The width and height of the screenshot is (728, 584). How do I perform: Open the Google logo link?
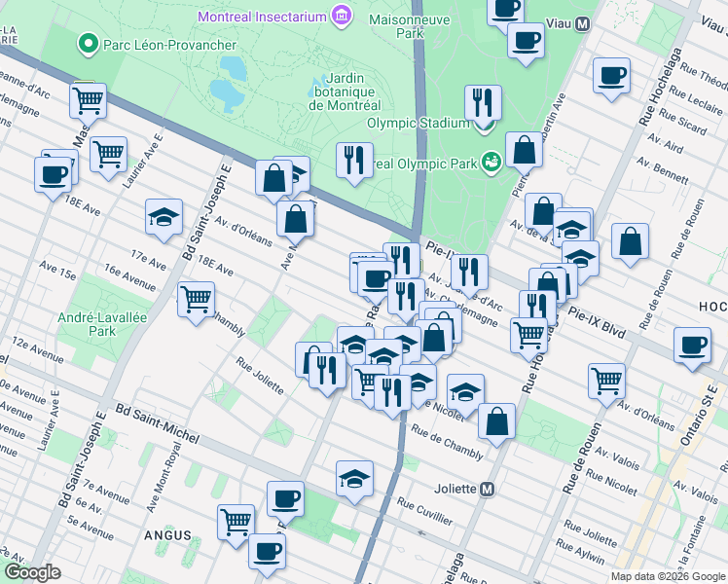[x=33, y=572]
